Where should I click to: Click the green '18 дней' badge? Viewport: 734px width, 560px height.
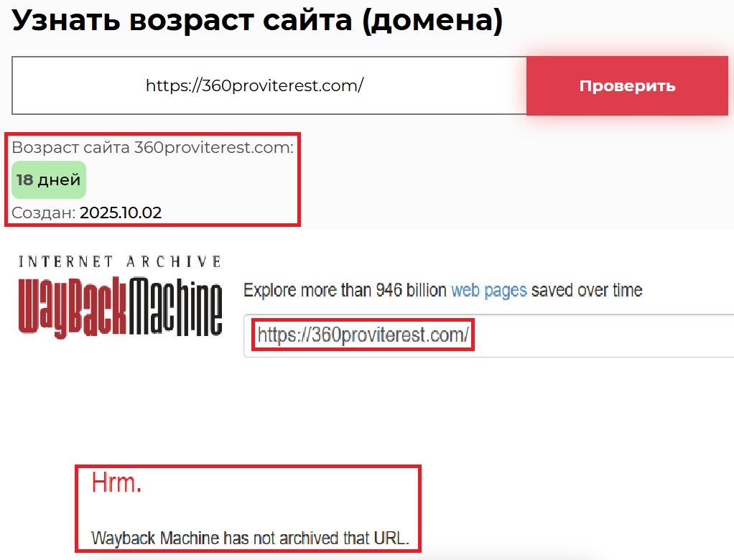tap(49, 179)
